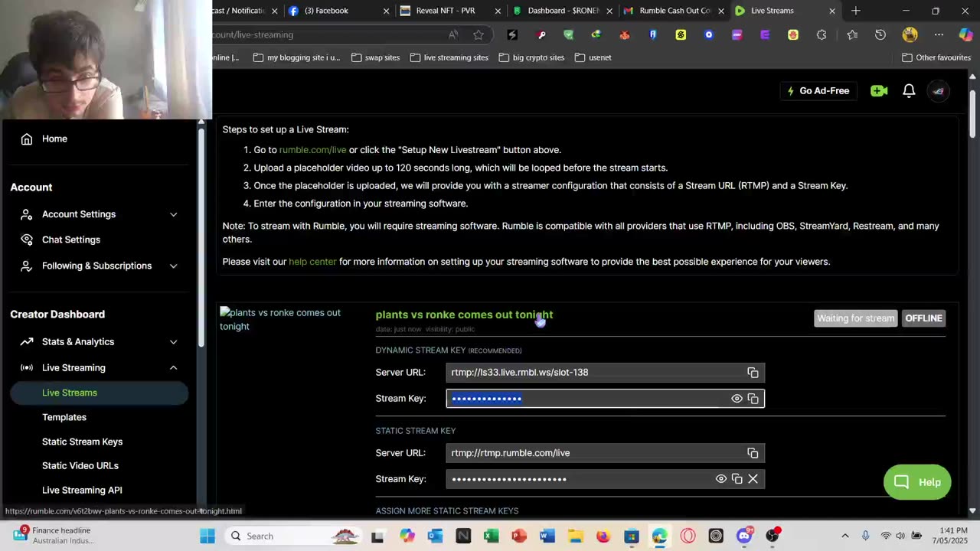Open Excel from taskbar

point(491,536)
